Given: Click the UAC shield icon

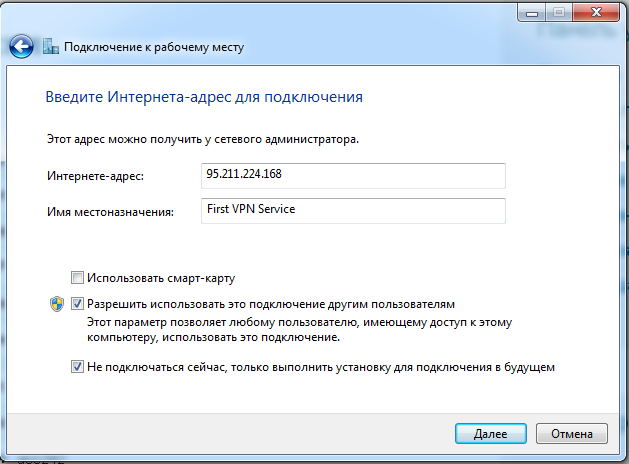Looking at the screenshot, I should click(x=57, y=303).
